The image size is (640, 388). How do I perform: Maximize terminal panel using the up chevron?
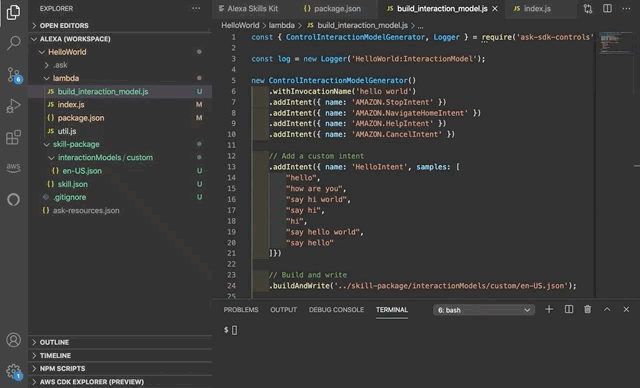pos(607,309)
